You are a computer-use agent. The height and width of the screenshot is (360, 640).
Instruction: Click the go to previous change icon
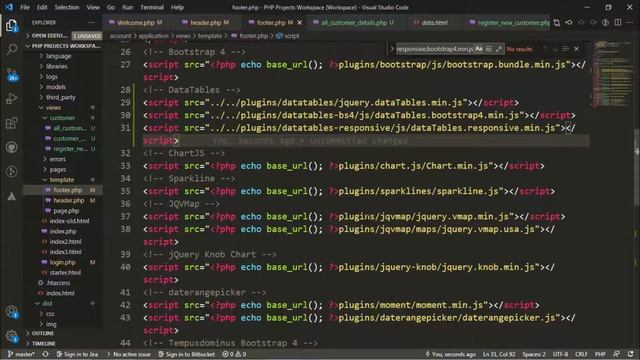[x=569, y=23]
